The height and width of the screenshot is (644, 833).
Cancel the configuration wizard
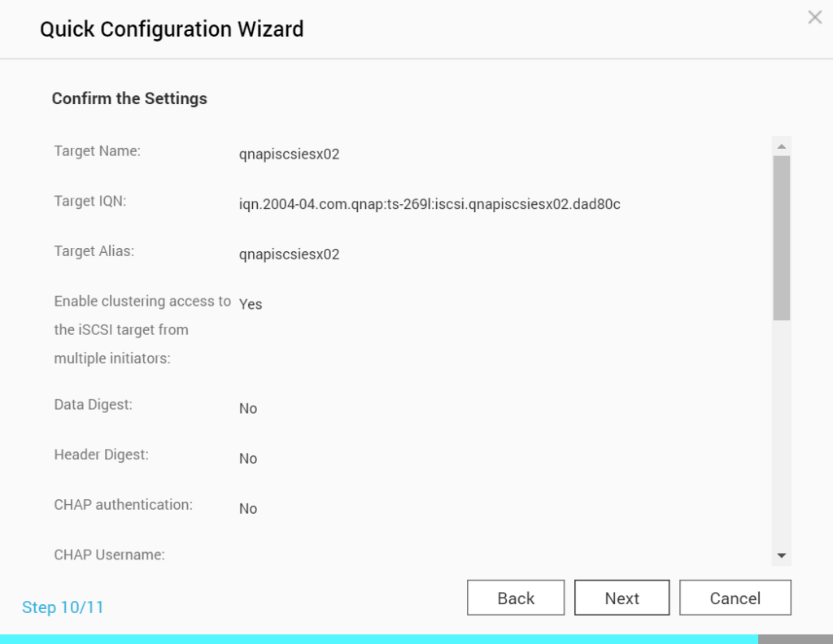coord(735,598)
